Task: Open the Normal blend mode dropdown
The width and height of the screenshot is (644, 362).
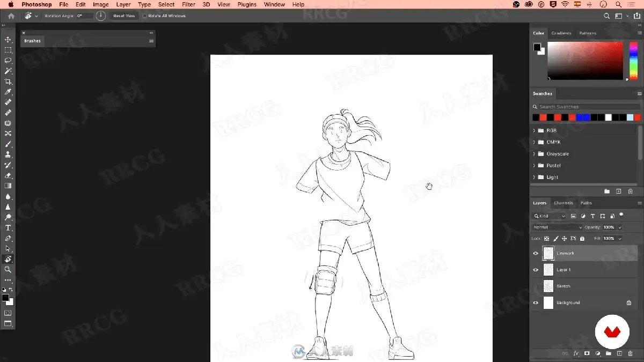Action: (557, 227)
